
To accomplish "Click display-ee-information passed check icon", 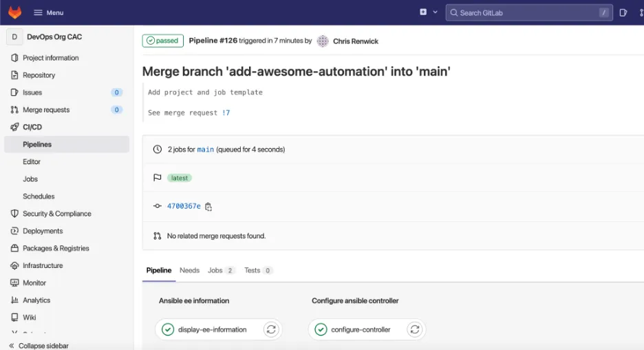I will click(x=168, y=329).
